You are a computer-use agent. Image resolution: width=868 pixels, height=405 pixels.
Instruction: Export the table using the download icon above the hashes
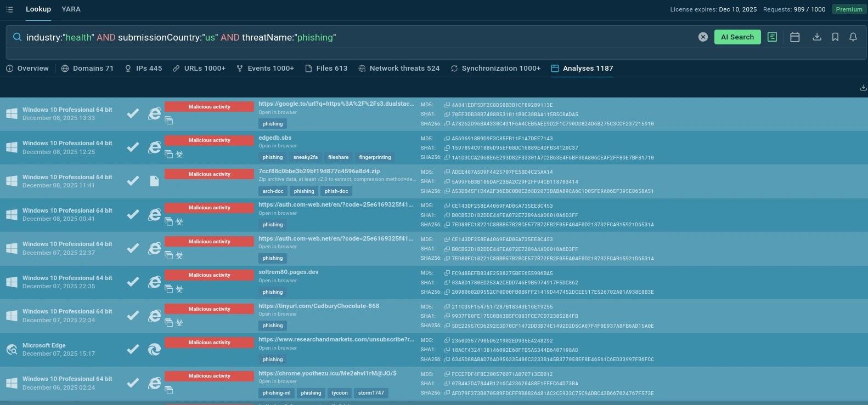click(863, 88)
